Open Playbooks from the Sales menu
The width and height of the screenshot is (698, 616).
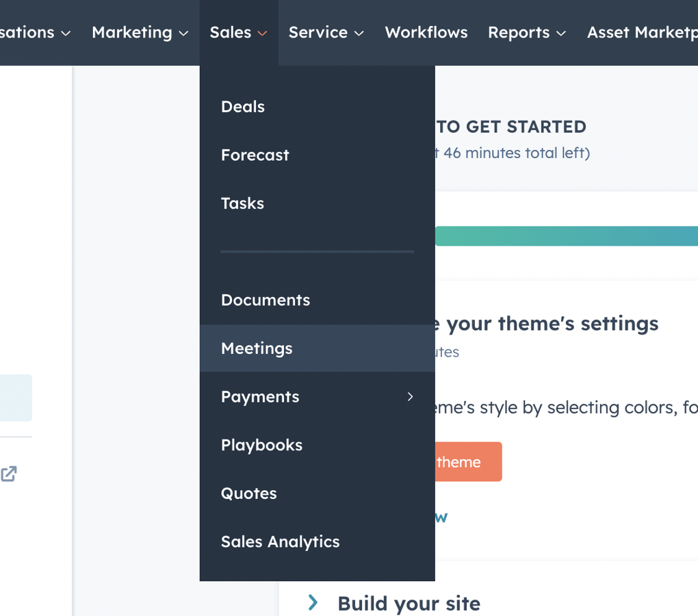[x=261, y=445]
